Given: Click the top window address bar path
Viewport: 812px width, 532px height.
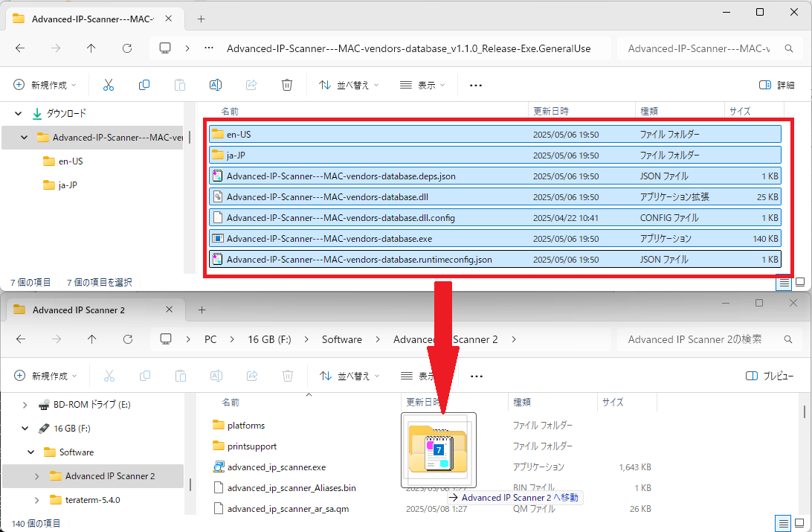Looking at the screenshot, I should (x=408, y=48).
